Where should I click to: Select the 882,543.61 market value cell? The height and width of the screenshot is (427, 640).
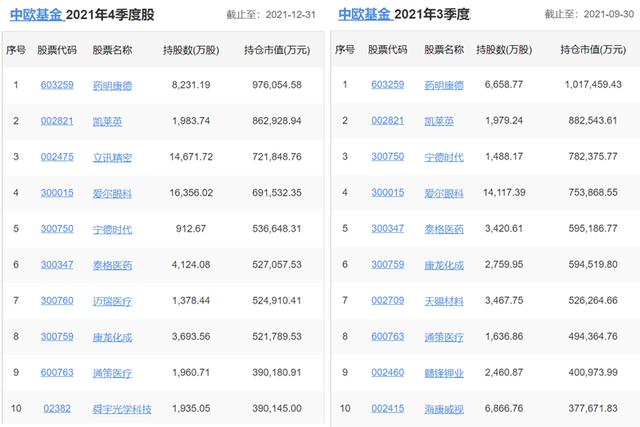[593, 120]
